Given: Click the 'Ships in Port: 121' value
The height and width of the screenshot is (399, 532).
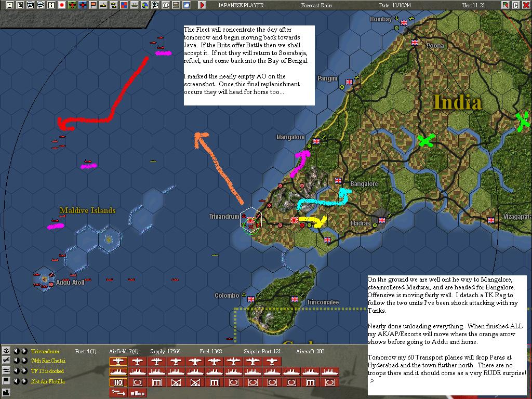Looking at the screenshot, I should [262, 351].
